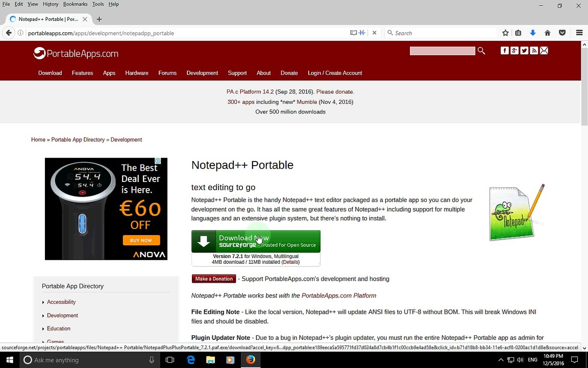The width and height of the screenshot is (588, 368).
Task: Open File Explorer from taskbar
Action: tap(210, 360)
